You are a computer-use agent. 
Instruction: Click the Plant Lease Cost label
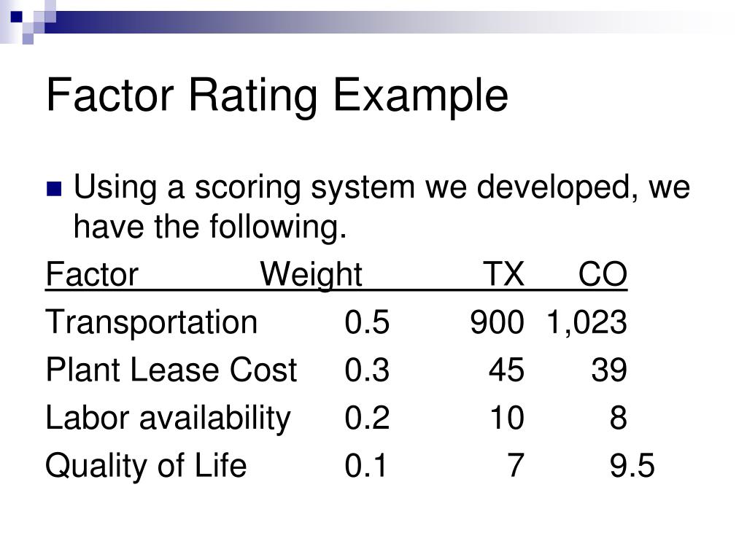point(171,370)
